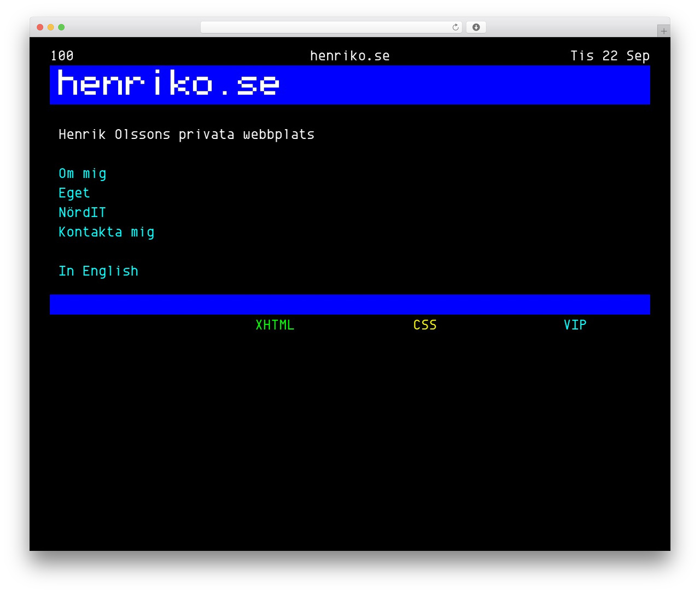This screenshot has height=593, width=700.
Task: Open "Kontakta mig" contact page
Action: (107, 232)
